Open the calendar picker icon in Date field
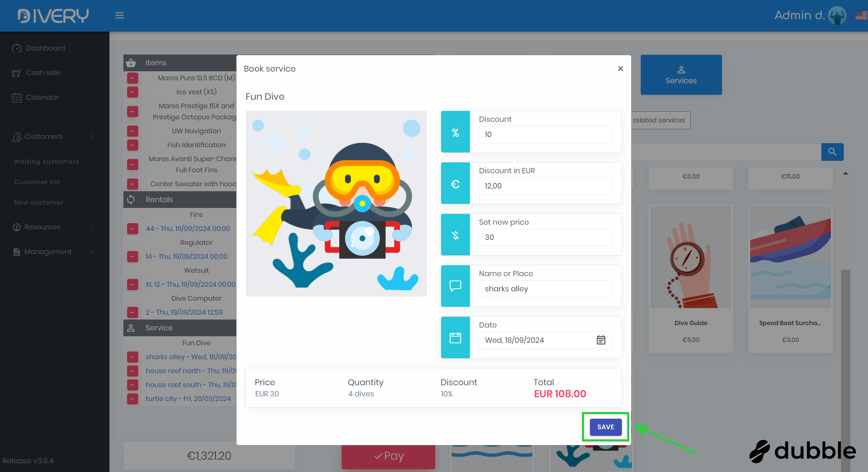Image resolution: width=868 pixels, height=472 pixels. point(601,340)
